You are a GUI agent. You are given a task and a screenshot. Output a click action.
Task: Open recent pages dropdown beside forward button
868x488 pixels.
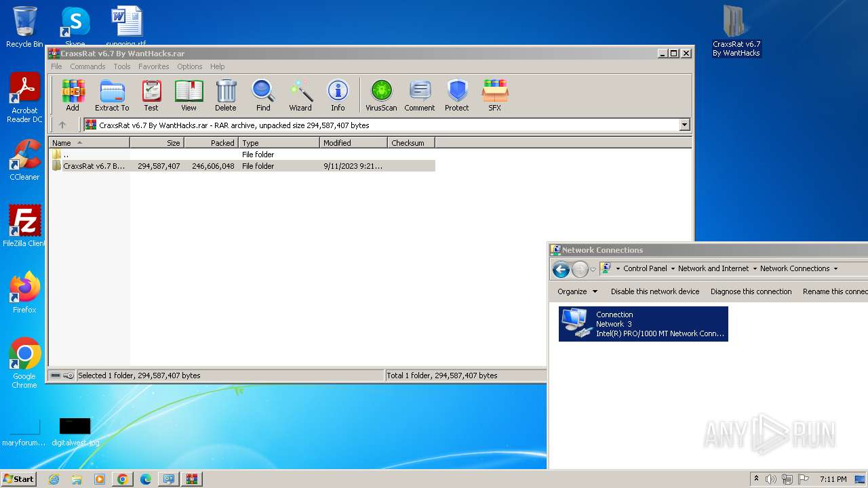pos(593,270)
